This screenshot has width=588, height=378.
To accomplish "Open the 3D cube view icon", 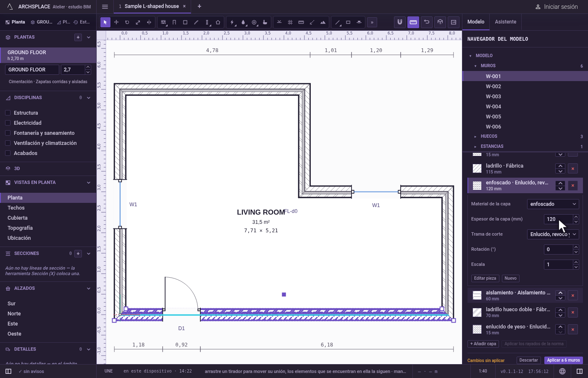I will [440, 22].
